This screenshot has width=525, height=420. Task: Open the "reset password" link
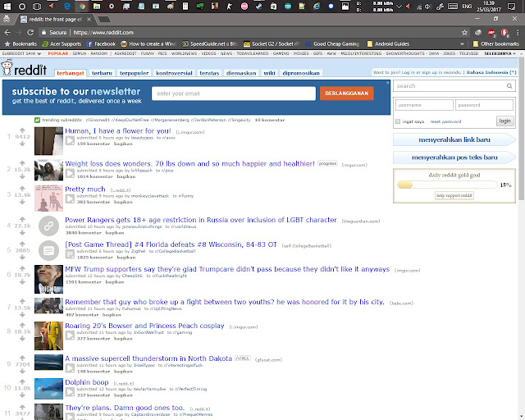(445, 121)
